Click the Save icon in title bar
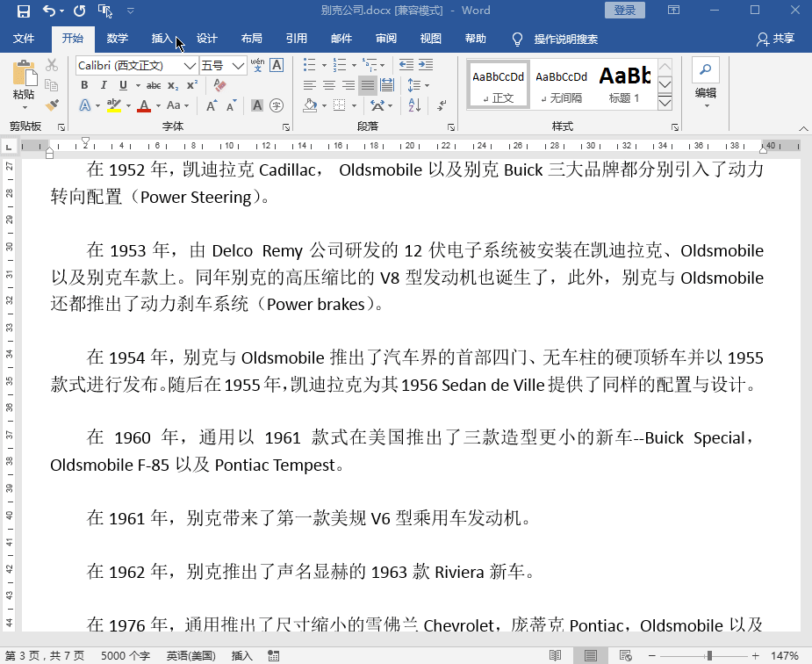Image resolution: width=812 pixels, height=664 pixels. coord(24,11)
